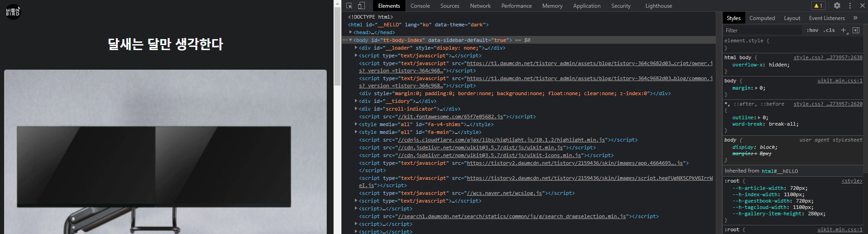Open the Memory tab
Screen dimensions: 868x234
(x=552, y=6)
